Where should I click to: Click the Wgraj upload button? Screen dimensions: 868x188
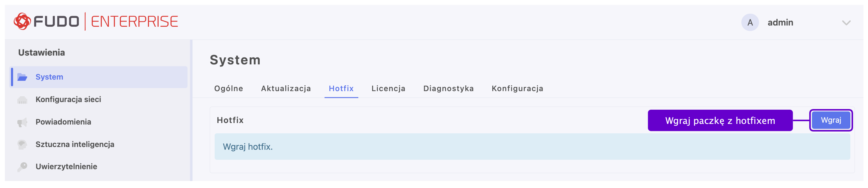831,120
